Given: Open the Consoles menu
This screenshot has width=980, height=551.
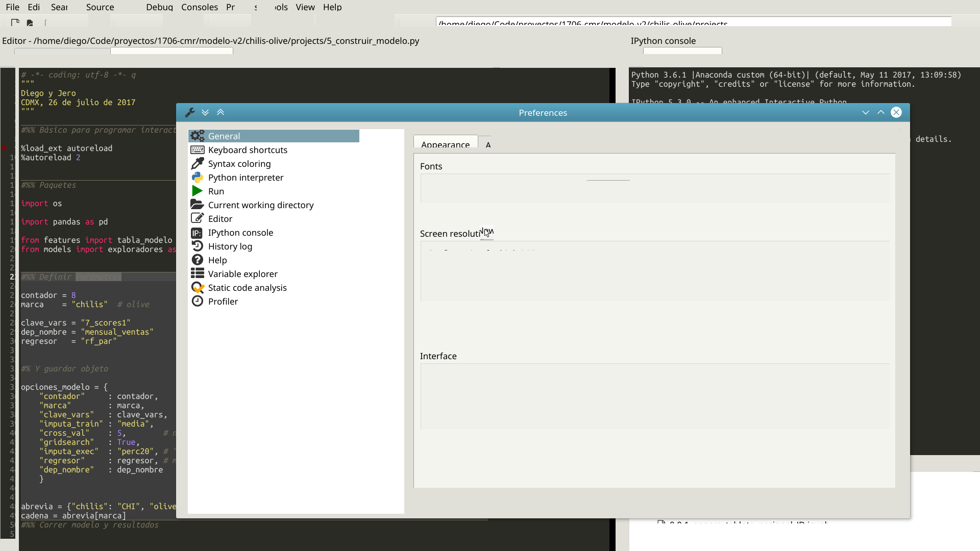Looking at the screenshot, I should click(x=200, y=7).
